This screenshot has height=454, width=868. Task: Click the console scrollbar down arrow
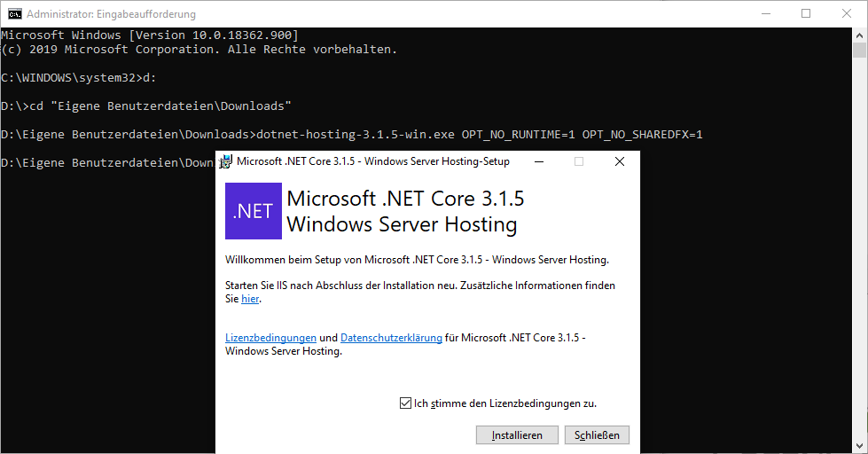(859, 446)
